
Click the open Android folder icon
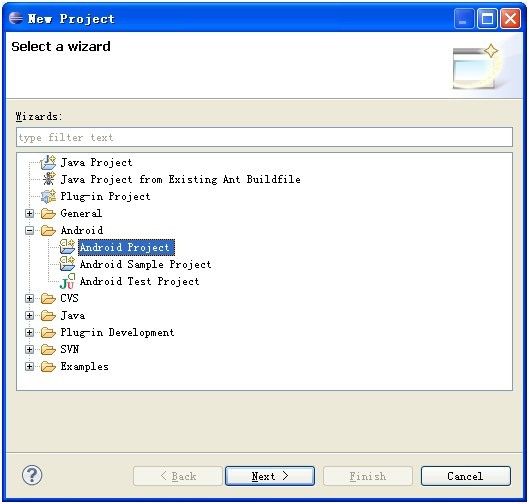pos(48,231)
